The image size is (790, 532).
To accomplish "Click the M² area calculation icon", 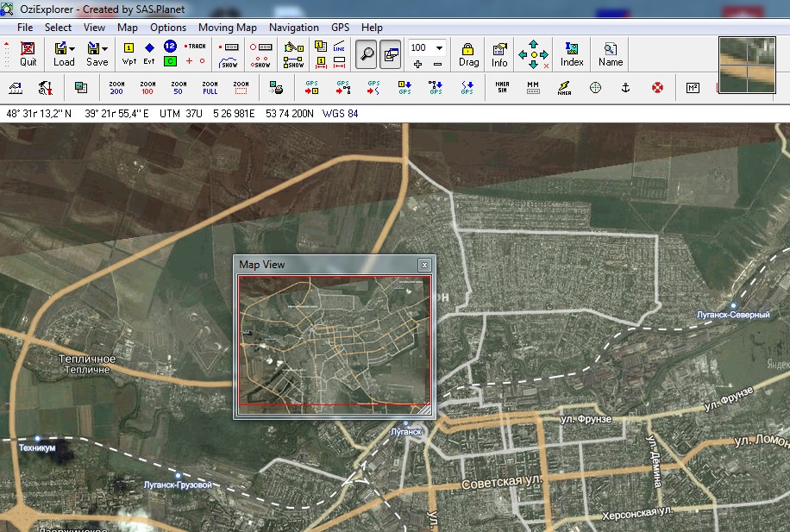I will 693,87.
